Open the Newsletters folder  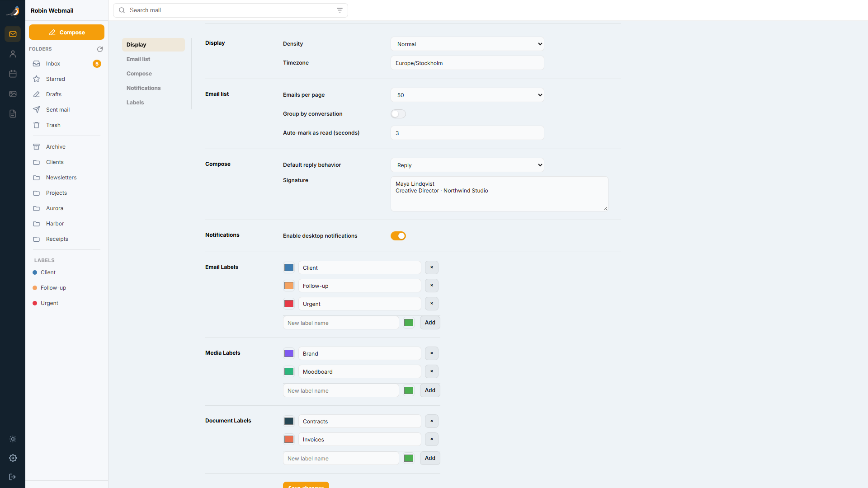point(66,178)
